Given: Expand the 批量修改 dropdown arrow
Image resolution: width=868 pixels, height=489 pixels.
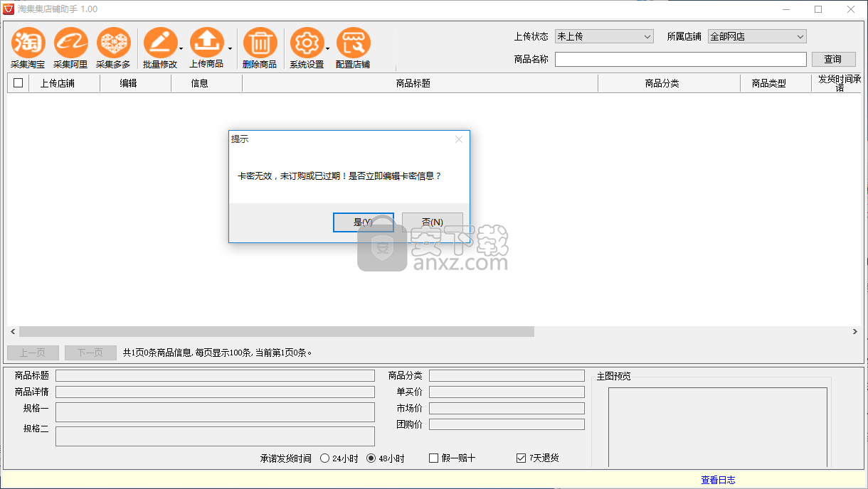Looking at the screenshot, I should [181, 49].
